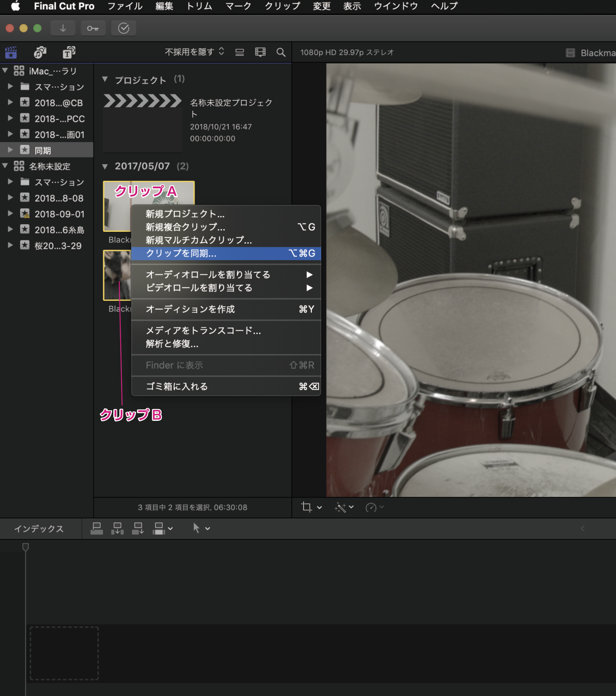
Task: Click the Import Media arrow icon
Action: (63, 28)
